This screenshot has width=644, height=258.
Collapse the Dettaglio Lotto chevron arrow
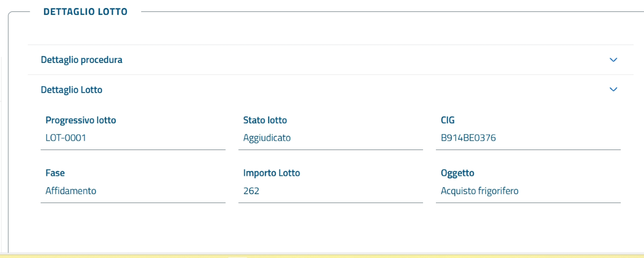point(613,90)
